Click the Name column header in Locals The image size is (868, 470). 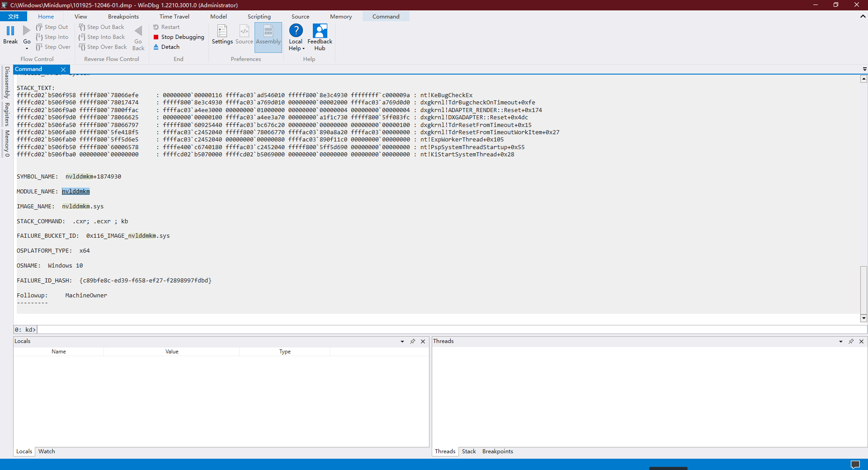tap(59, 352)
